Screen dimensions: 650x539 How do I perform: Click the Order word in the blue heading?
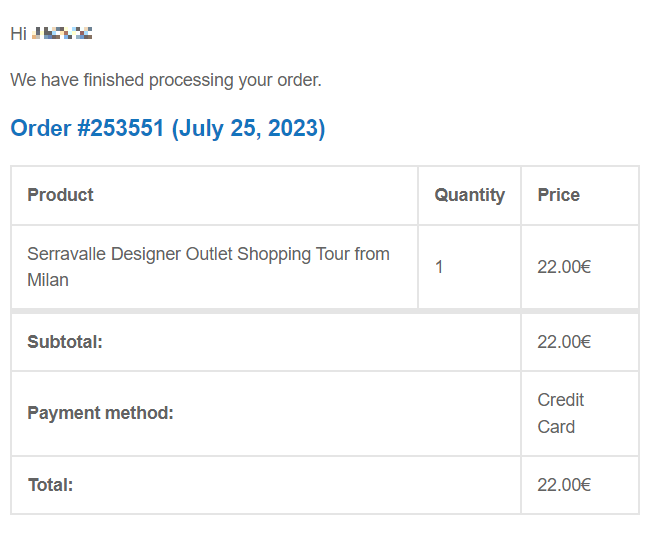[41, 128]
